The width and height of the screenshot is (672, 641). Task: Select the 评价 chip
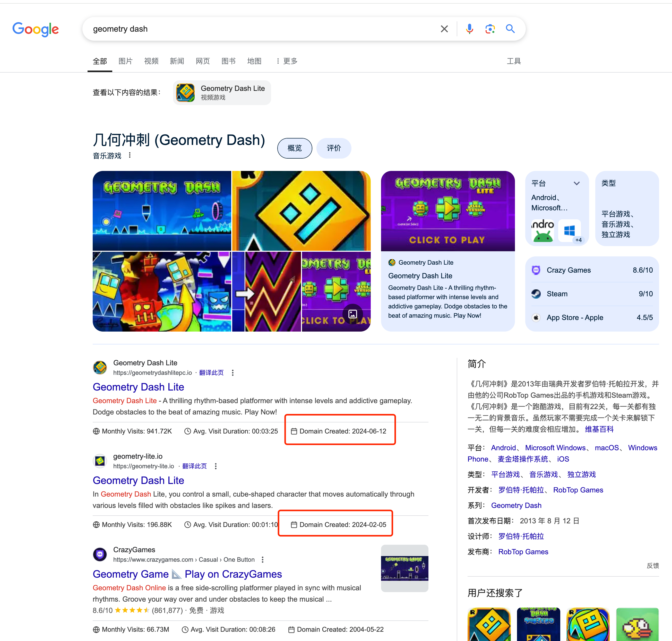pos(334,148)
